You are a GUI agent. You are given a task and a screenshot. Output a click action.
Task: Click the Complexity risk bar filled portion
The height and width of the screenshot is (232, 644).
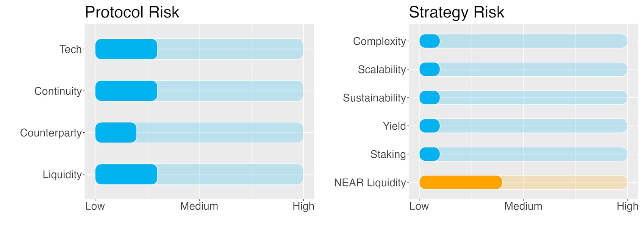430,41
